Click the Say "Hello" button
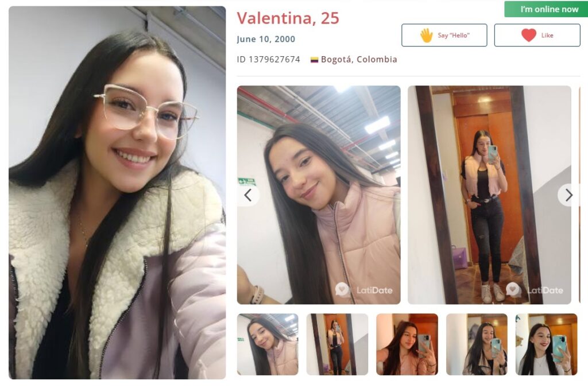 (444, 35)
